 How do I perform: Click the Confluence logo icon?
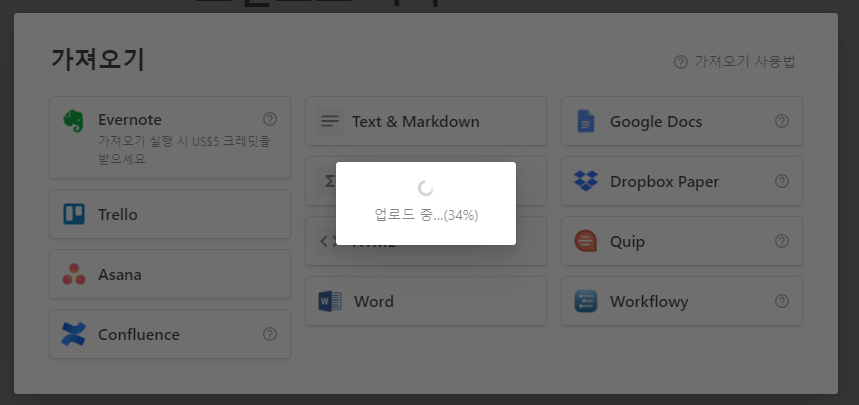tap(73, 334)
